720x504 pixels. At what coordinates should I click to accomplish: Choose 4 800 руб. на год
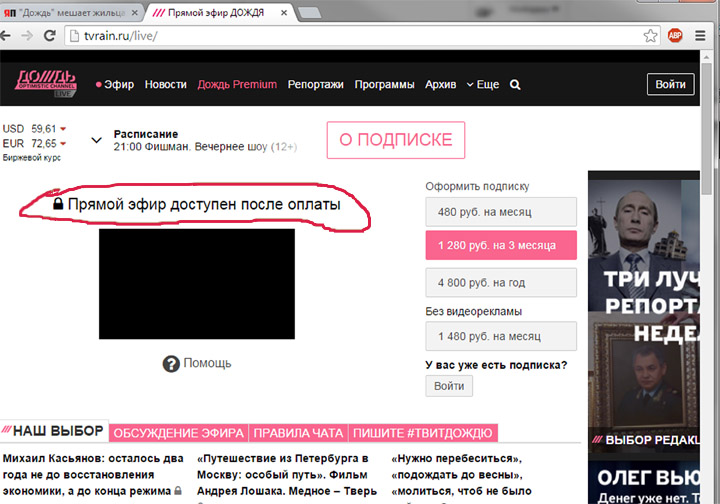pos(501,283)
